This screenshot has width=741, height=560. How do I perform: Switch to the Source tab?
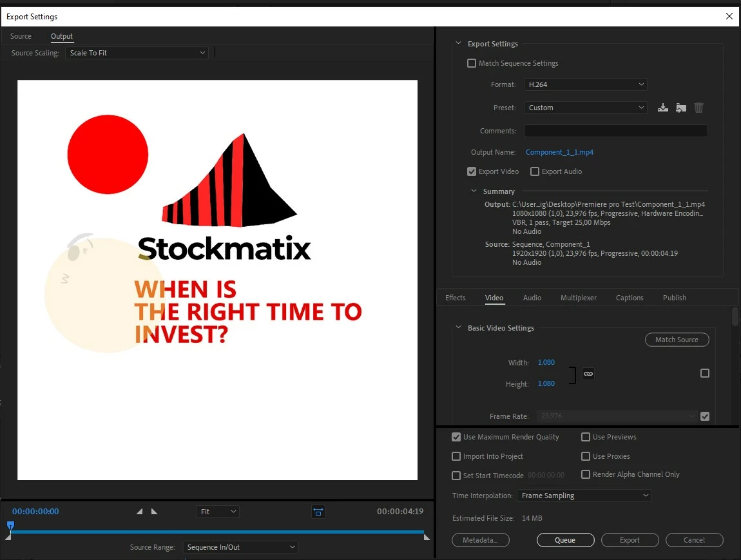point(21,36)
